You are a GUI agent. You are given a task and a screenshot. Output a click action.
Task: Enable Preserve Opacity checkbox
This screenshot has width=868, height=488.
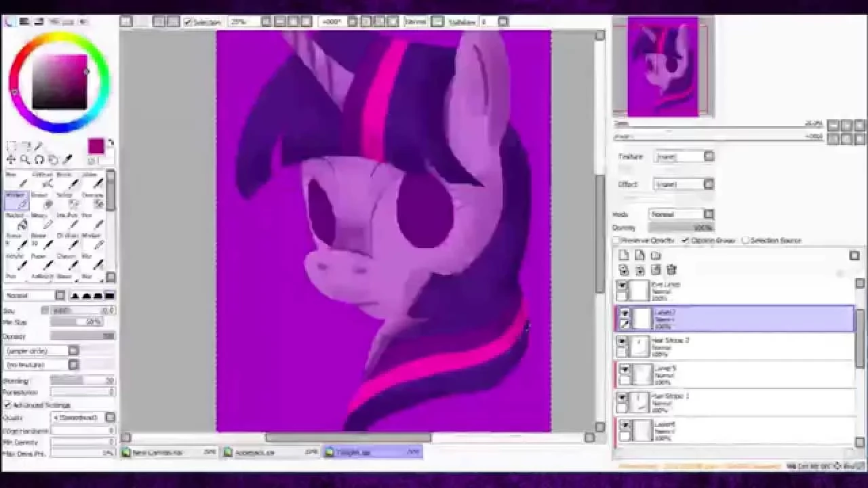click(617, 241)
